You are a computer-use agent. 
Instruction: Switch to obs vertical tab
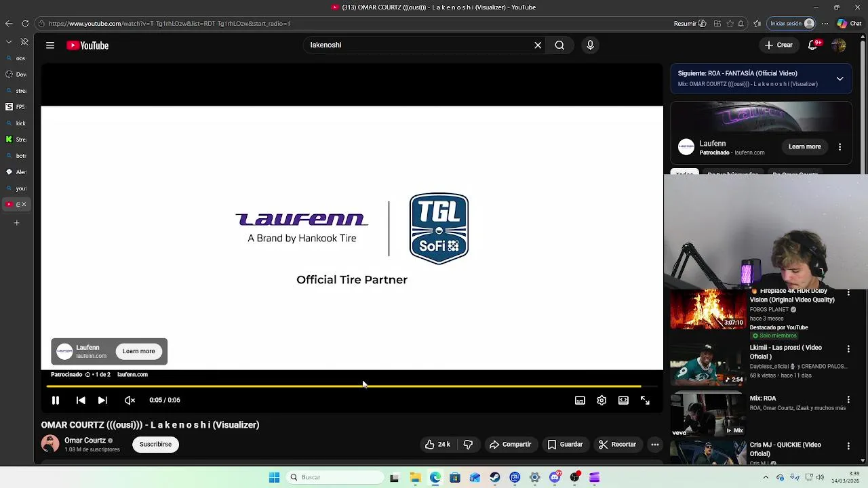click(x=16, y=58)
